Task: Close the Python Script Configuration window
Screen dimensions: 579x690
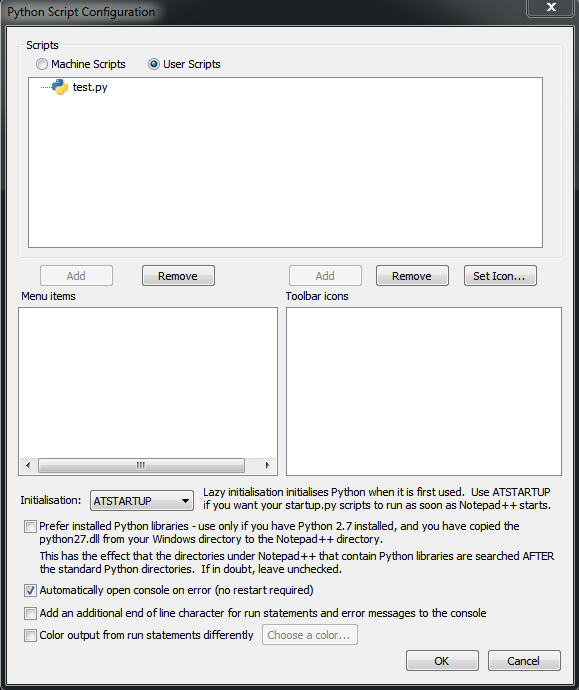Action: (x=551, y=7)
